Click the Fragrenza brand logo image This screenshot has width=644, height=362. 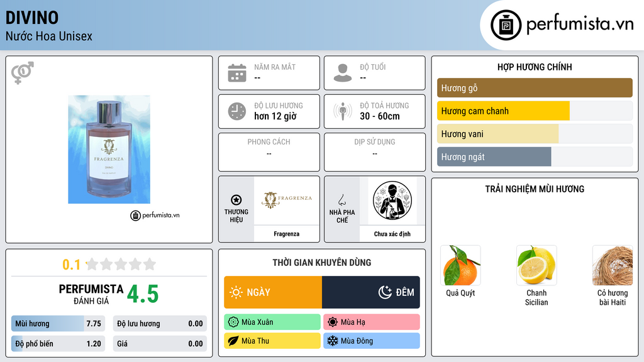click(x=287, y=200)
